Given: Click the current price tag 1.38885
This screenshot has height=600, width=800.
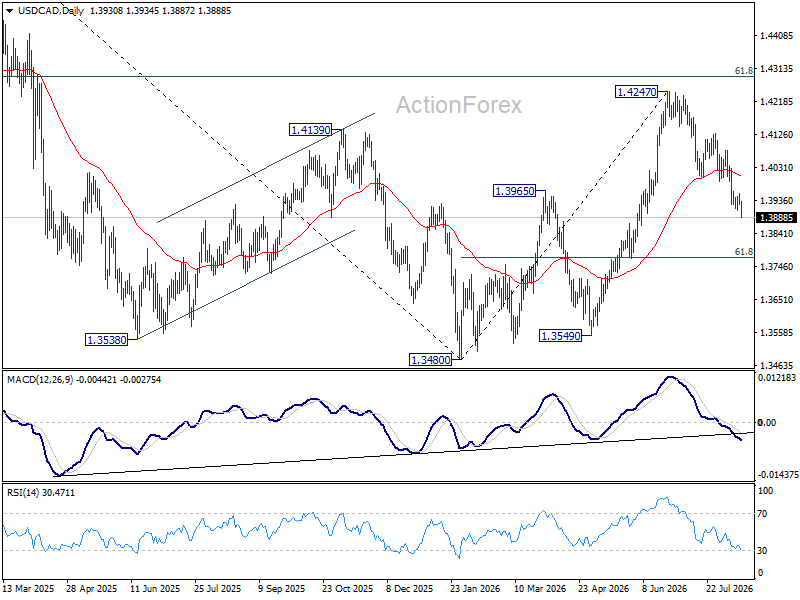Looking at the screenshot, I should pos(777,218).
